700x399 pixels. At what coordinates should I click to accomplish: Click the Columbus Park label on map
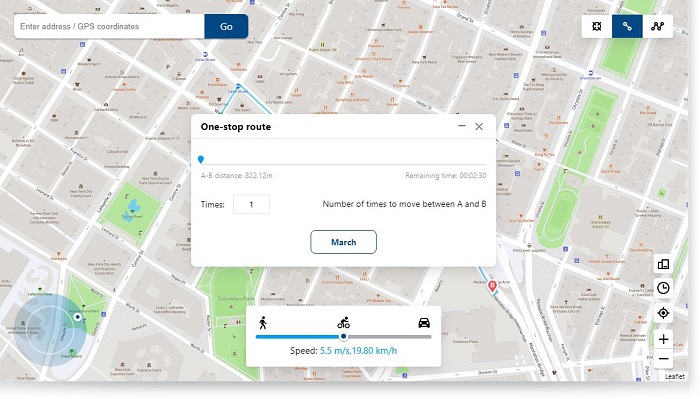pos(236,299)
